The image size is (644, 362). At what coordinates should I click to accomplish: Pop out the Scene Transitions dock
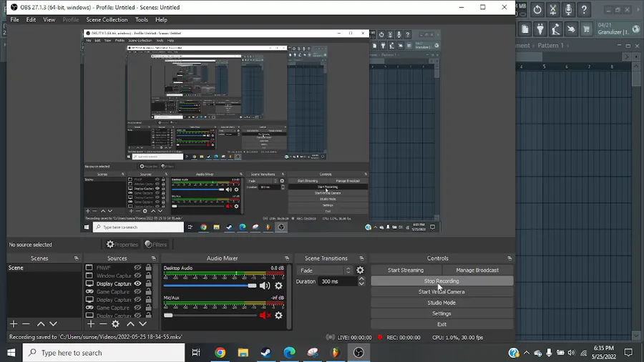coord(361,258)
